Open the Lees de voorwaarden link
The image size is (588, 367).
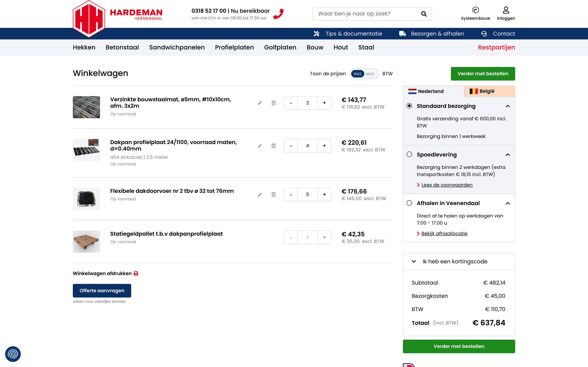(x=447, y=185)
